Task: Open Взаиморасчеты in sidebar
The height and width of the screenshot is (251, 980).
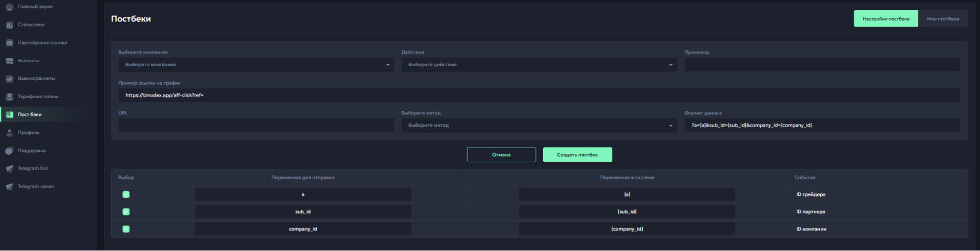Action: click(x=36, y=78)
